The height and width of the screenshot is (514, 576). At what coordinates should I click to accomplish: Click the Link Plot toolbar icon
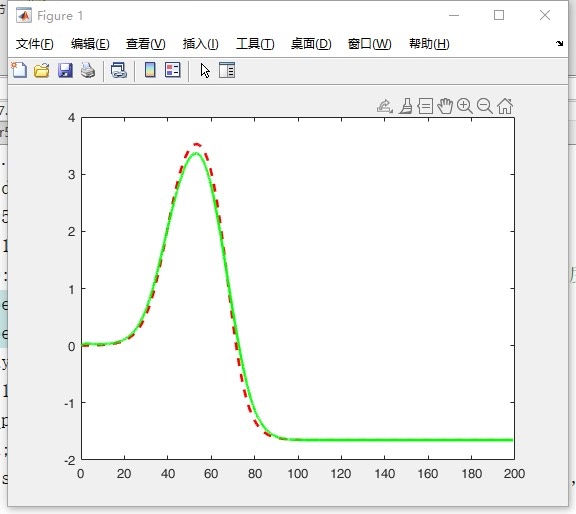point(119,70)
